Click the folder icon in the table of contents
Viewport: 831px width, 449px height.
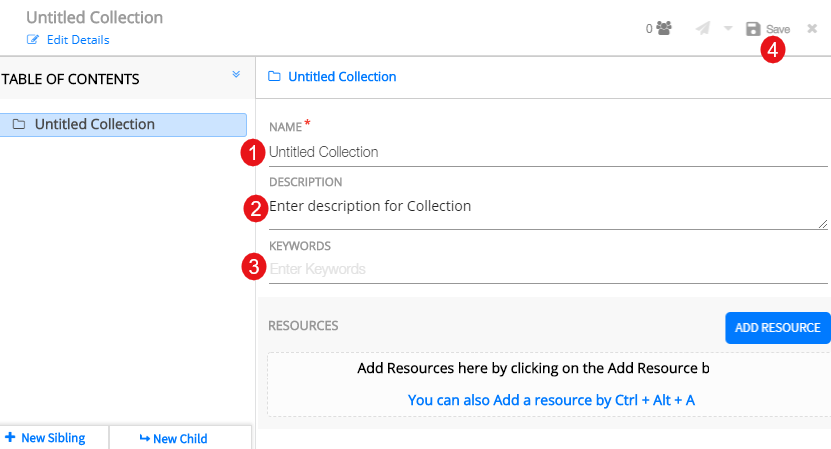(x=19, y=125)
